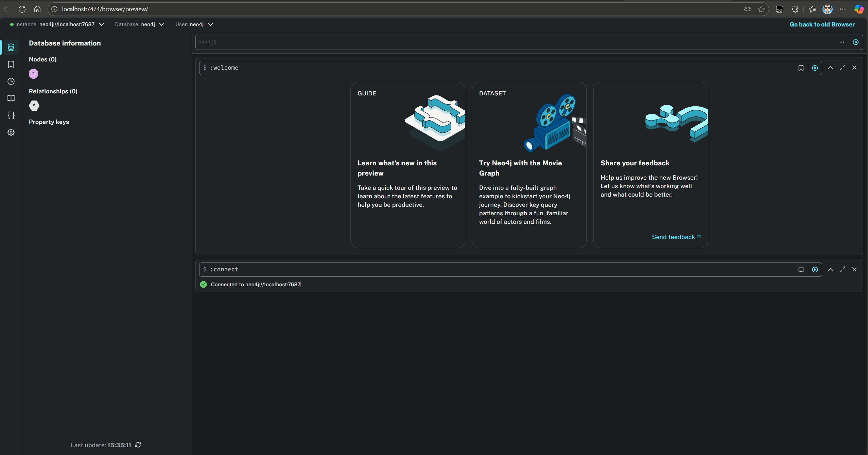Refresh database info next to Last update
Screen dimensions: 868x455
point(138,445)
